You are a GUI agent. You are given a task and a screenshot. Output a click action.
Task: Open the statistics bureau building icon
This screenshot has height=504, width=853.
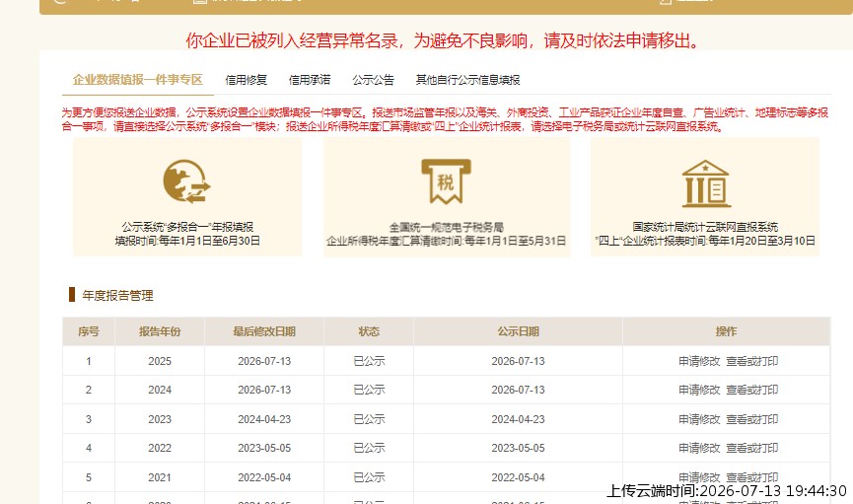point(706,183)
